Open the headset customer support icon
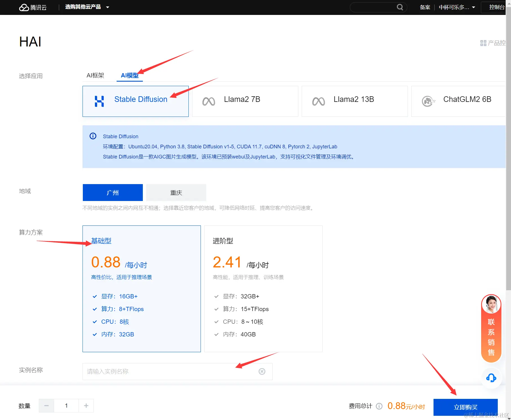This screenshot has height=420, width=511. pyautogui.click(x=491, y=378)
